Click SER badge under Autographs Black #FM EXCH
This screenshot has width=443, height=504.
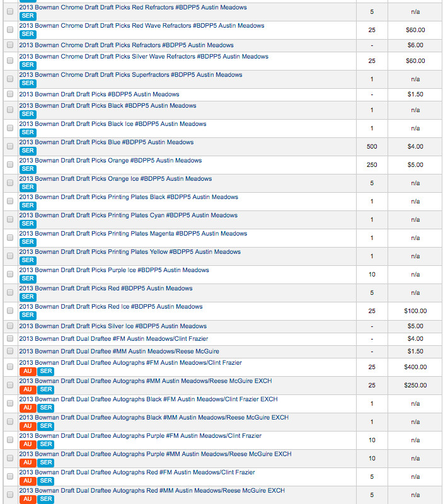tap(45, 408)
